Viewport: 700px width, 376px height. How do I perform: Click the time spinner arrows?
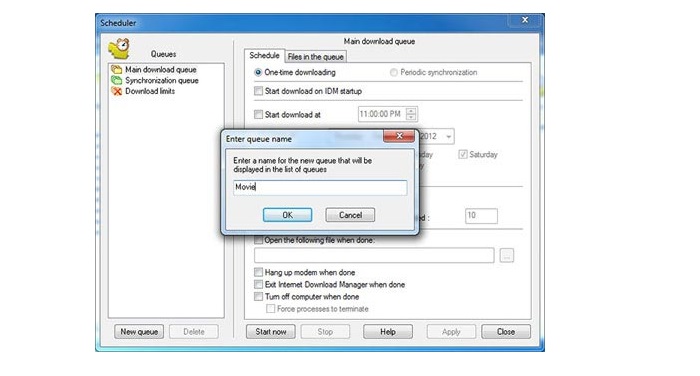point(412,114)
